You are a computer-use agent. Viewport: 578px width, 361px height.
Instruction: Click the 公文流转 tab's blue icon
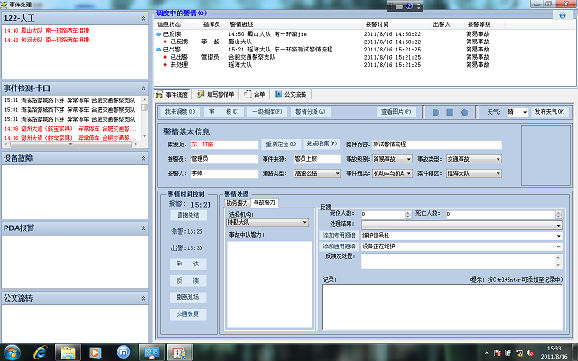278,94
